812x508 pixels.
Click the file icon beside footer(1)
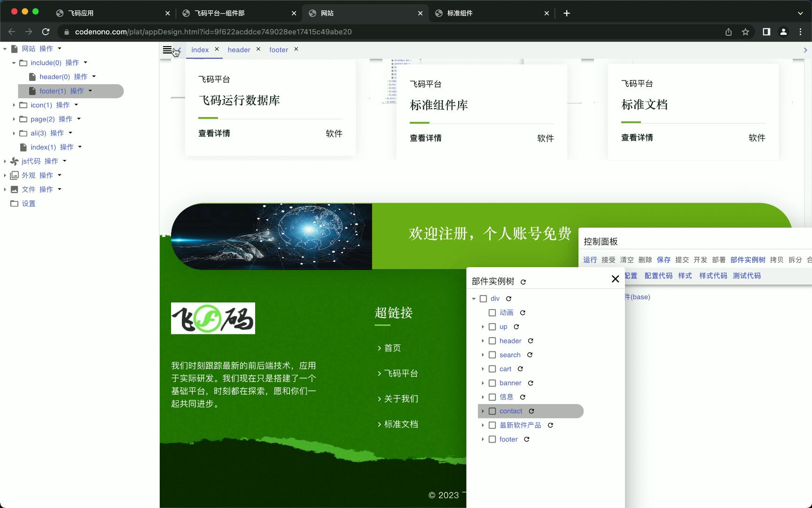(31, 91)
